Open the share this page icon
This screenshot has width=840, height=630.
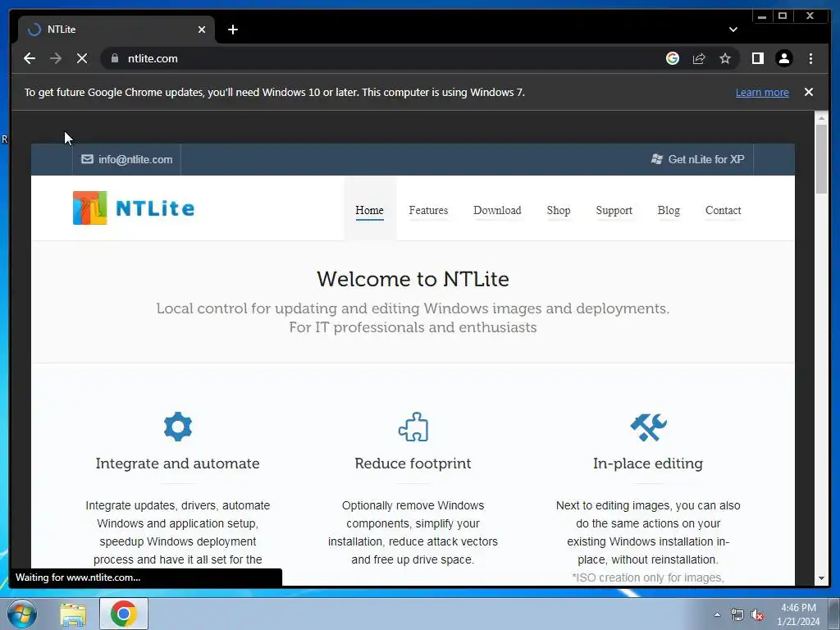click(699, 58)
